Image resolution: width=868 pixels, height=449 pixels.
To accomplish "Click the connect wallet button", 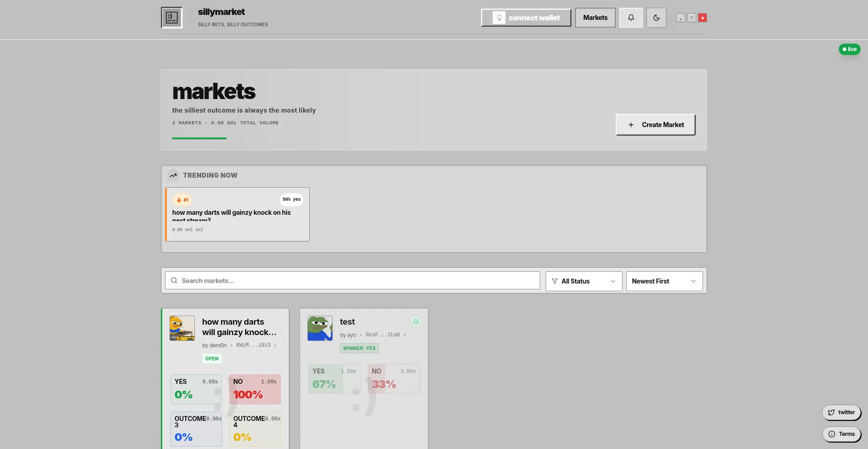I will coord(526,18).
